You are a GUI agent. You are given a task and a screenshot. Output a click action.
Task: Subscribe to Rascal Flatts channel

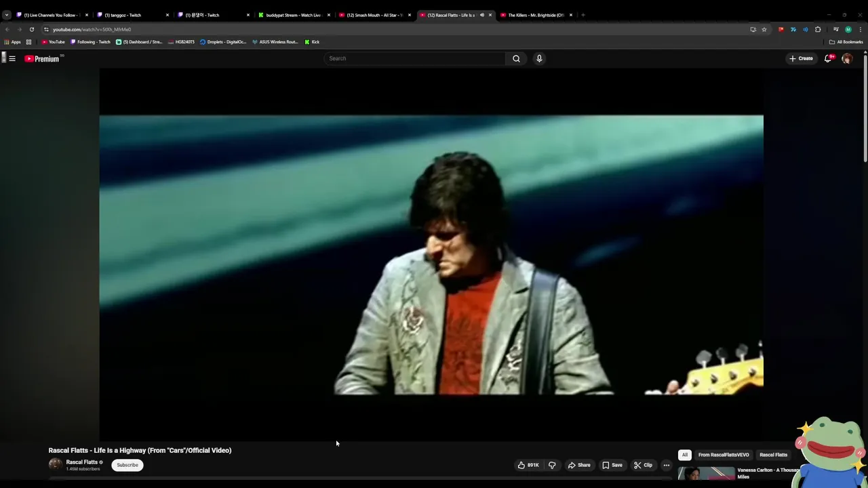127,465
